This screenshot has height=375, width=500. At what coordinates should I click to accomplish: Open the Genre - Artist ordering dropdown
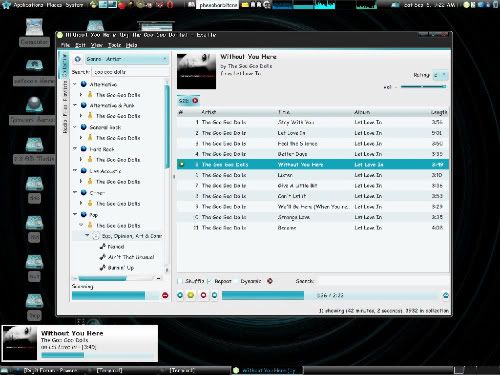click(126, 59)
